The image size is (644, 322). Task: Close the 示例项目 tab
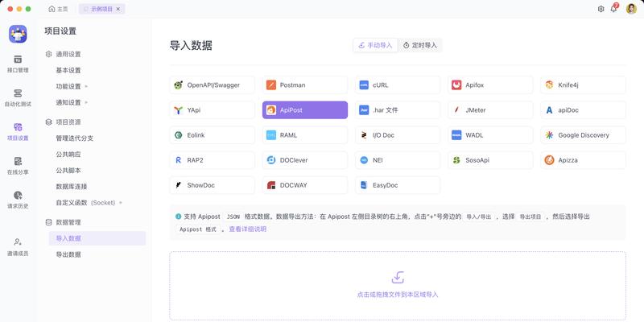pyautogui.click(x=118, y=9)
